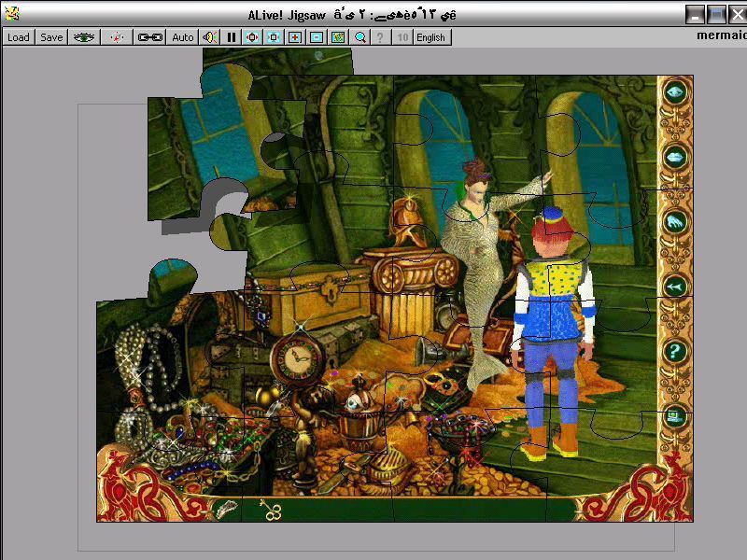The width and height of the screenshot is (747, 560).
Task: Switch language using the English button
Action: coord(431,37)
